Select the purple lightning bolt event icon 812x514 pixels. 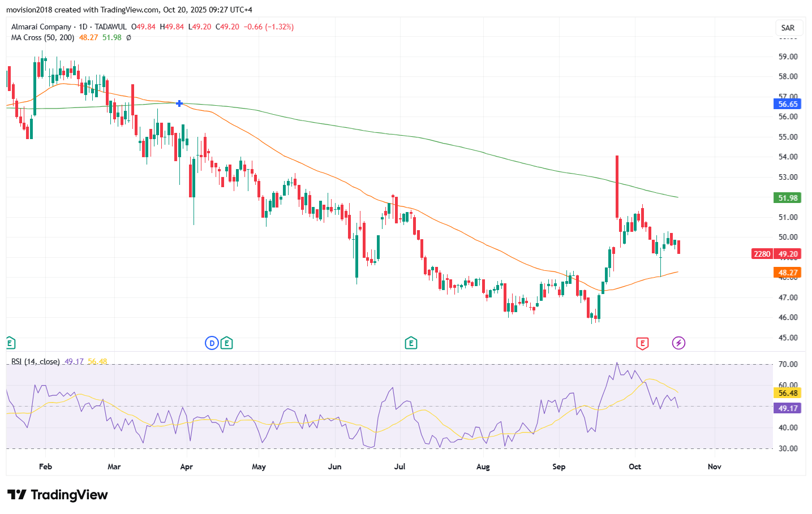[x=678, y=343]
